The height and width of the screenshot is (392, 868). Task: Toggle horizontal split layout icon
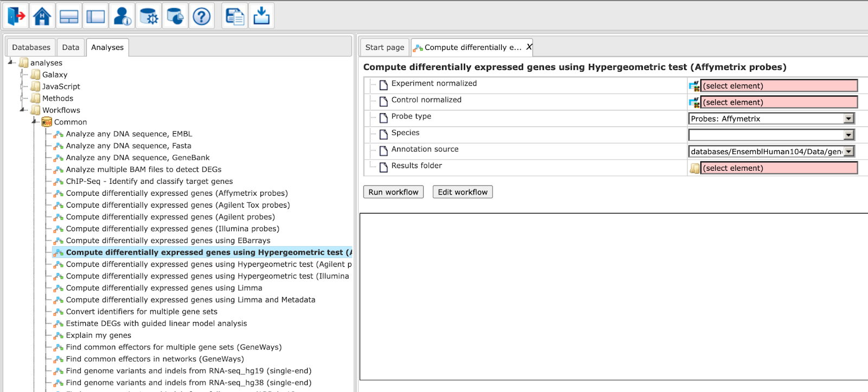[x=69, y=16]
